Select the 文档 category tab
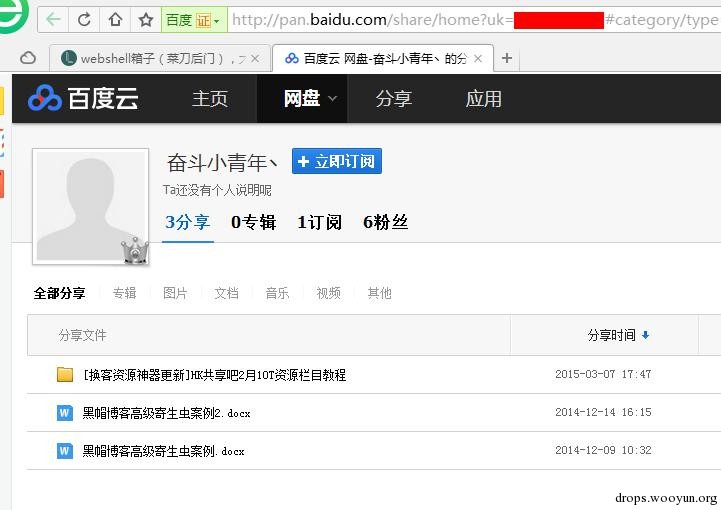Image resolution: width=721 pixels, height=510 pixels. click(226, 293)
